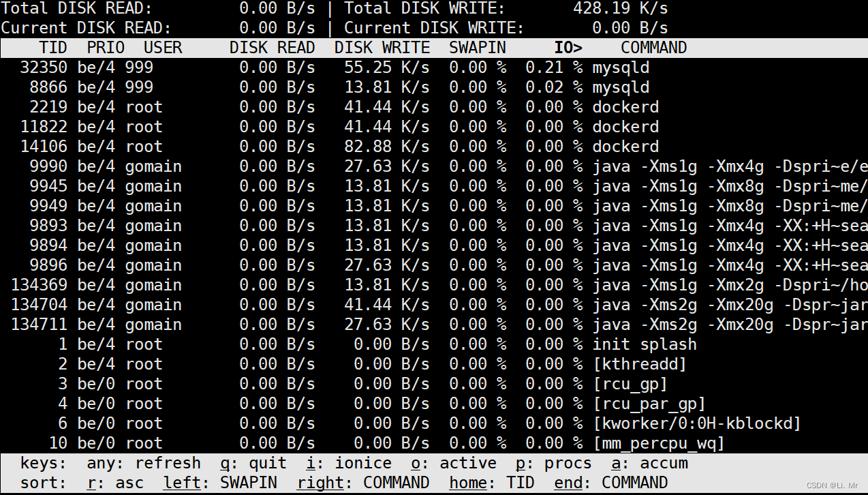Screen dimensions: 868x495
Task: Click the COMMAND column header
Action: pos(653,48)
